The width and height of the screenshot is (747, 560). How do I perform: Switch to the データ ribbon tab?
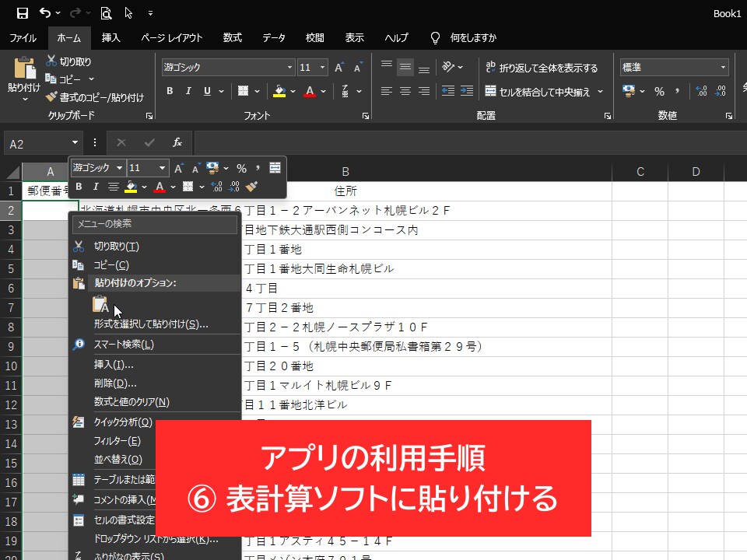(x=274, y=37)
